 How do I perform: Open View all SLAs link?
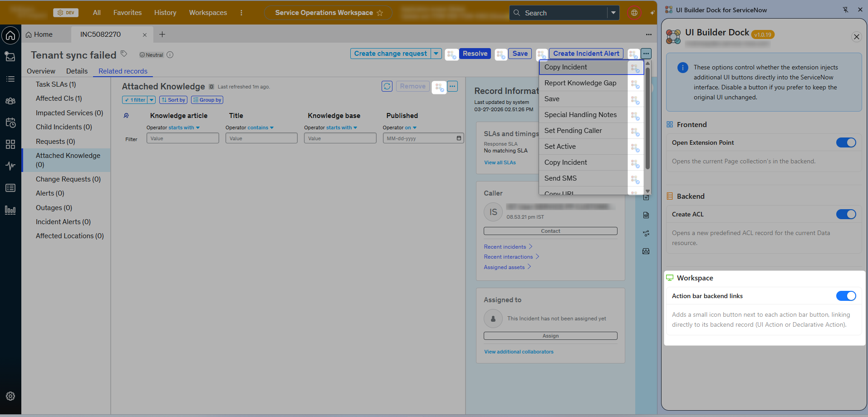(500, 162)
